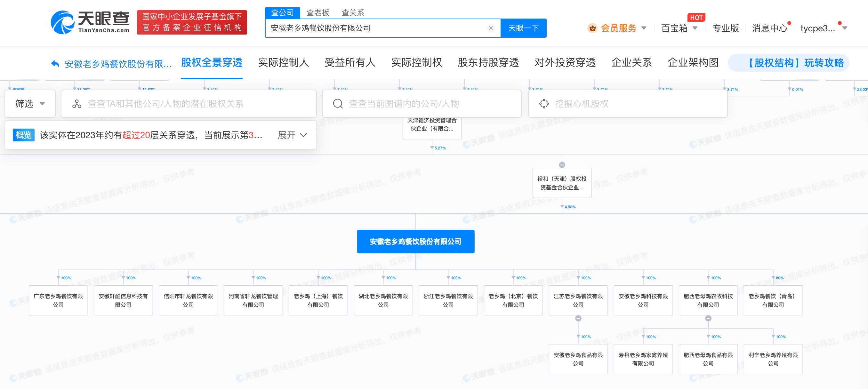Click the 4.98% share label under 裕和（天津）
Viewport: 868px width, 389px height.
[570, 207]
